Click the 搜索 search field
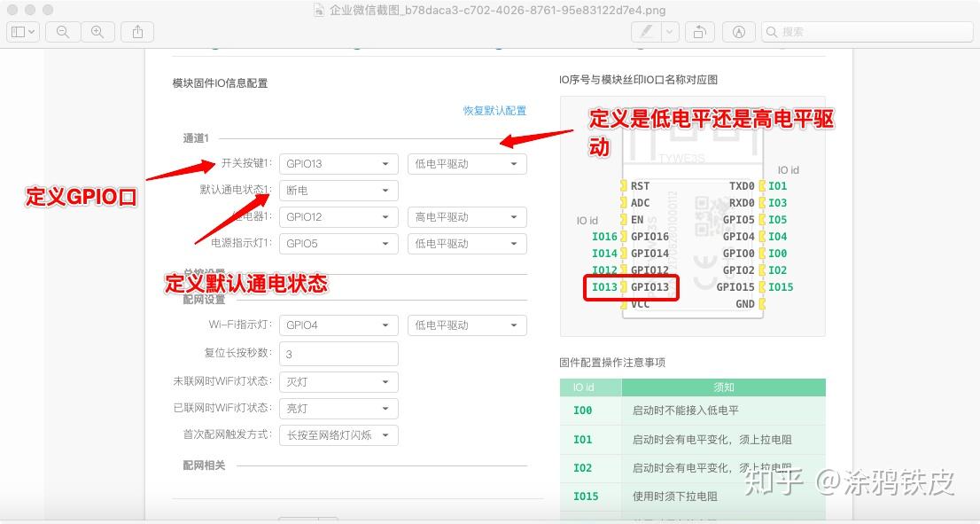This screenshot has height=524, width=980. tap(867, 32)
